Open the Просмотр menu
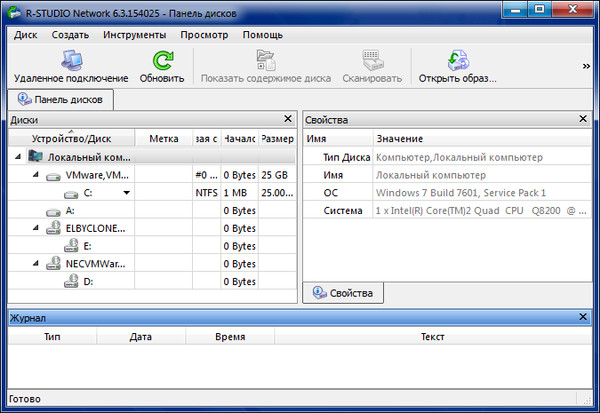 pyautogui.click(x=204, y=35)
